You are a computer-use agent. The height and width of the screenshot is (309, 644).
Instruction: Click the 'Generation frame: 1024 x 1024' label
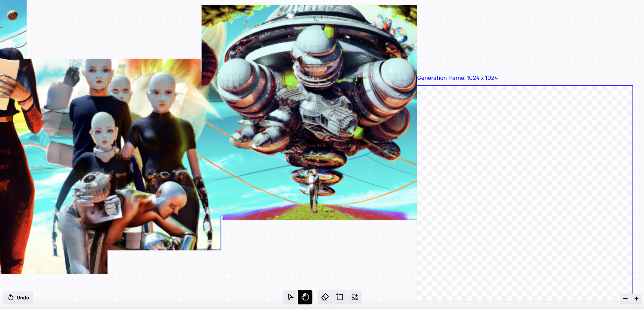click(x=457, y=78)
